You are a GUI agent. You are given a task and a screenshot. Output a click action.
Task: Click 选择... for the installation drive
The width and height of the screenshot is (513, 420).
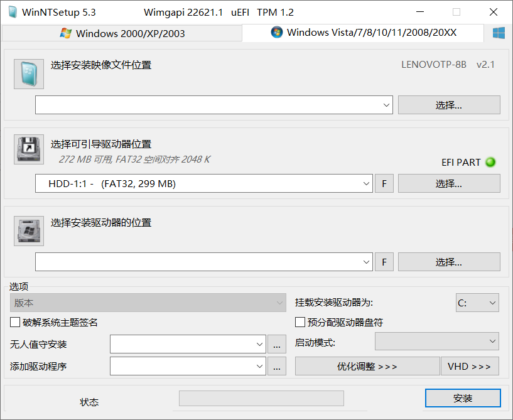(449, 262)
